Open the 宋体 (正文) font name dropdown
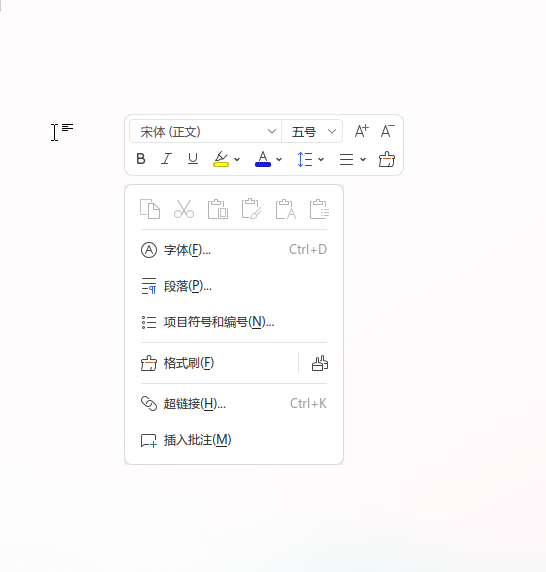 point(206,131)
